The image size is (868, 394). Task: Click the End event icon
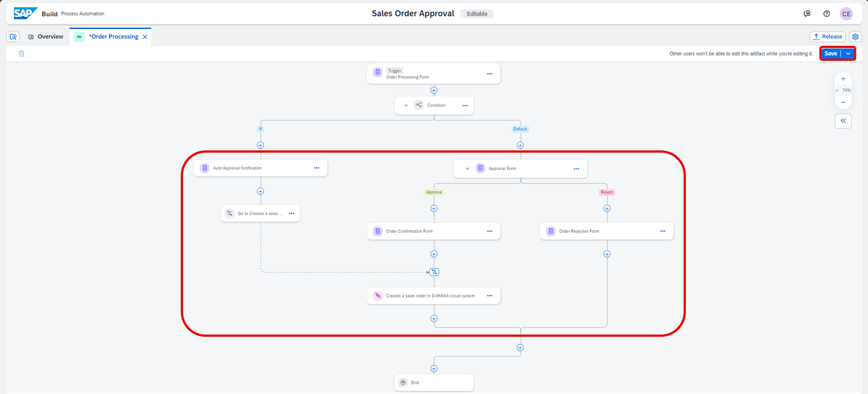[403, 383]
